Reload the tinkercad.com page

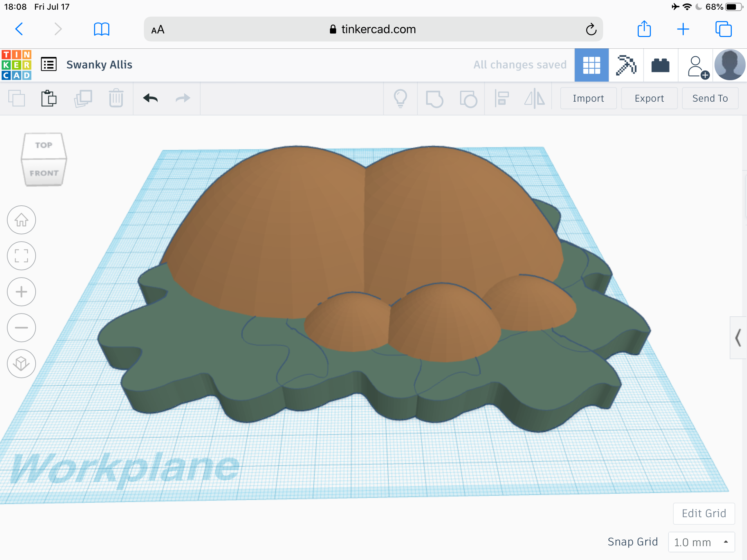click(591, 29)
